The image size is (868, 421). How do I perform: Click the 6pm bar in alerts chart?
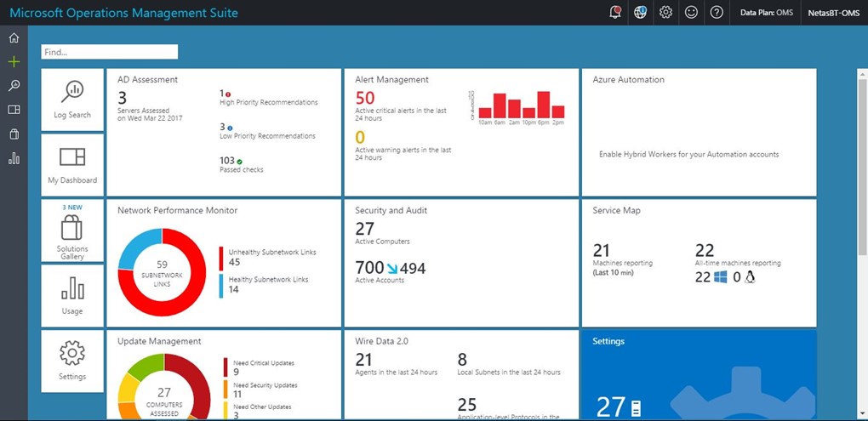[544, 105]
